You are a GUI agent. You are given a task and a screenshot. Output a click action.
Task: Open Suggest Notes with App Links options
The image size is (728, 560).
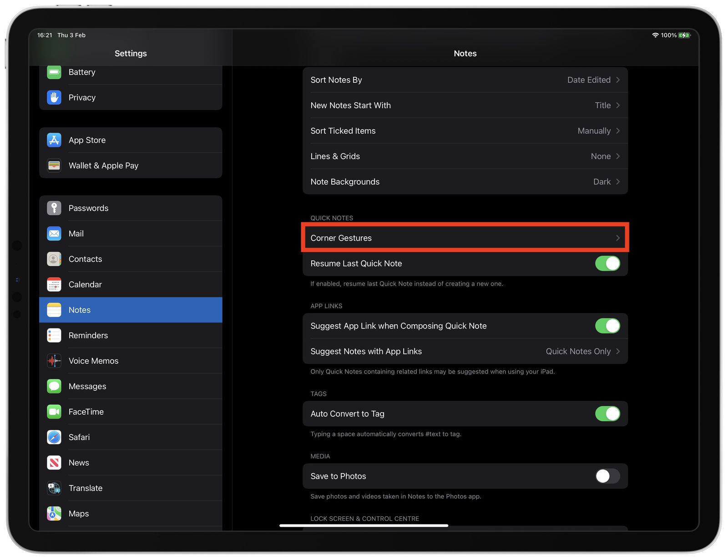pos(465,351)
